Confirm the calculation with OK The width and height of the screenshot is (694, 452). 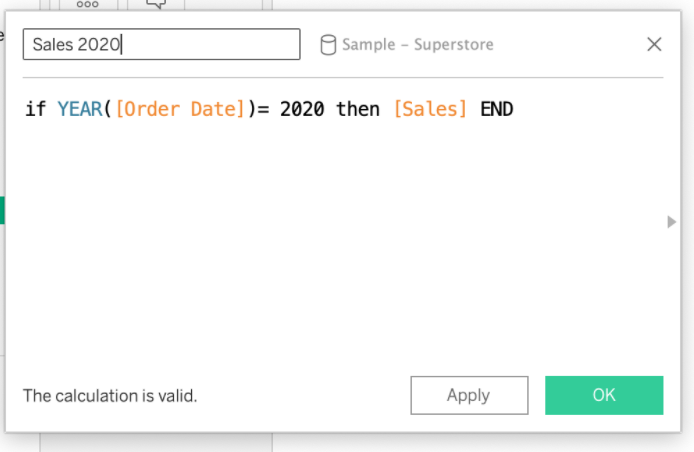click(603, 395)
